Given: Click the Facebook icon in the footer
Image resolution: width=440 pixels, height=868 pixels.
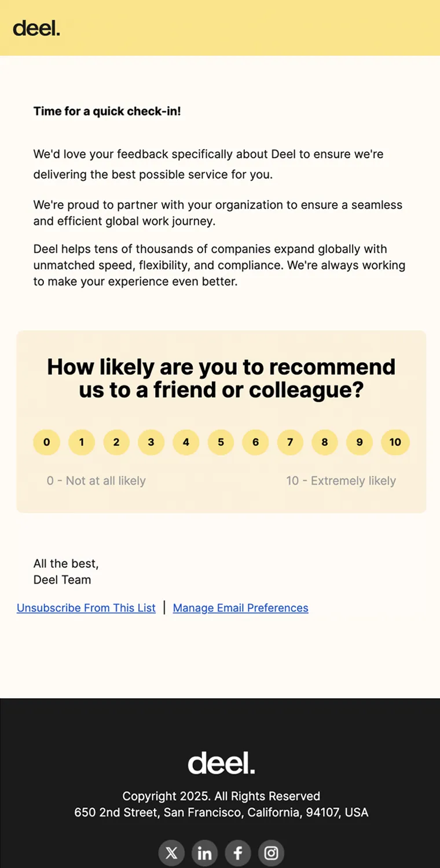Looking at the screenshot, I should 238,853.
